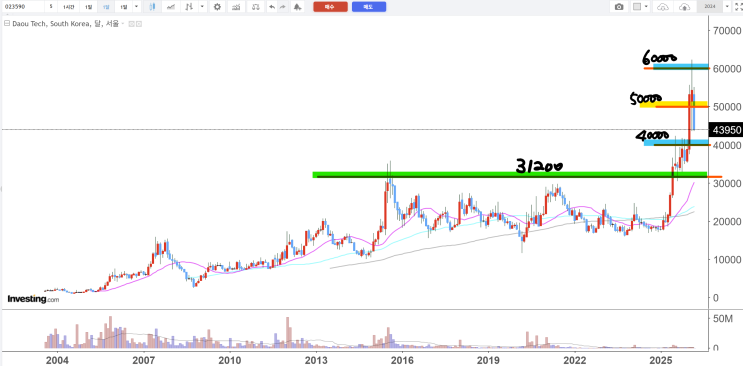Click the 023590 symbol search field

(x=23, y=7)
